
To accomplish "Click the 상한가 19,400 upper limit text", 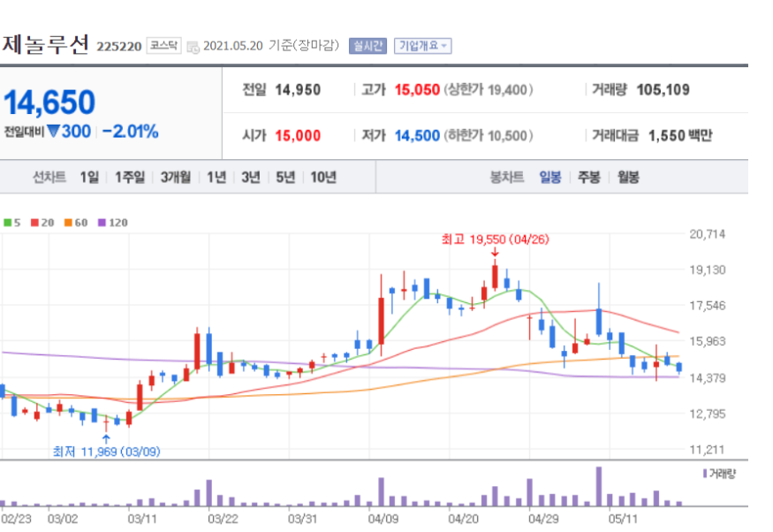I will click(489, 90).
